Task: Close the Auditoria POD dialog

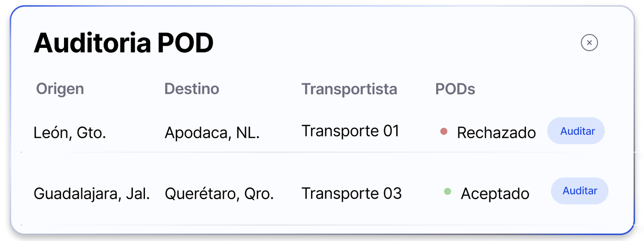Action: coord(589,43)
